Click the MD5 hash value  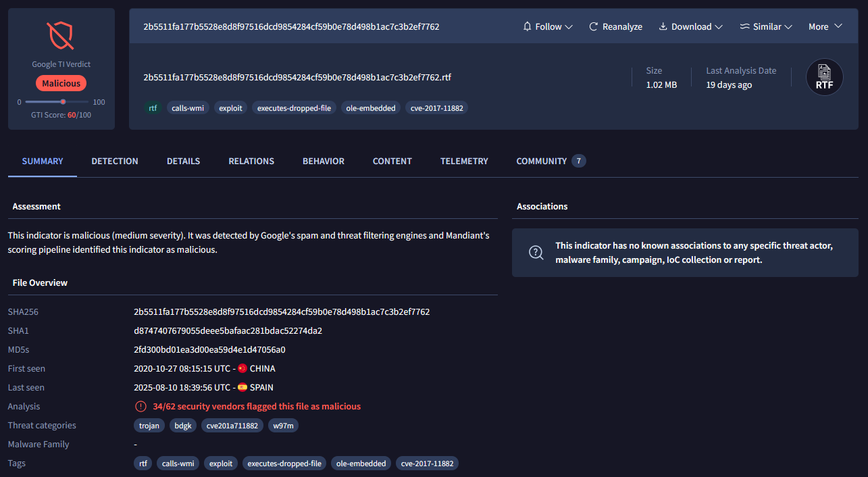209,349
